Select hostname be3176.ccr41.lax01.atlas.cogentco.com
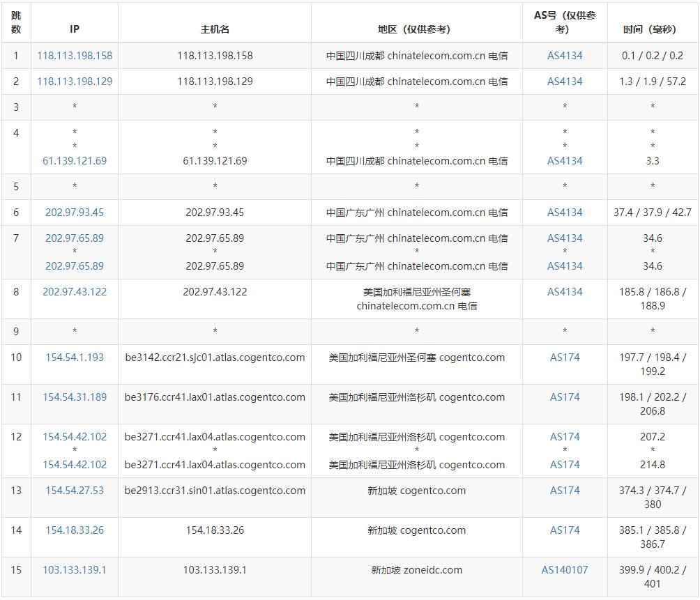Image resolution: width=700 pixels, height=600 pixels. coord(215,397)
